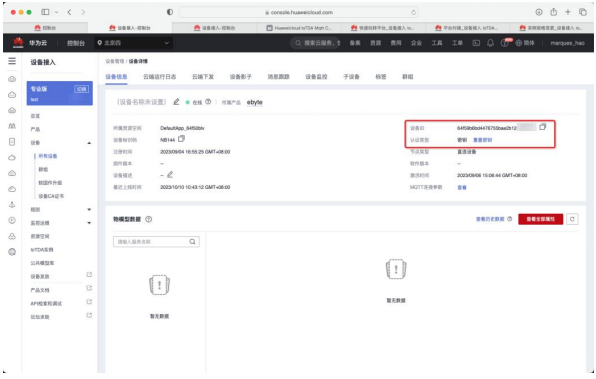Open the language selector 简体
This screenshot has height=379, width=596.
[525, 43]
